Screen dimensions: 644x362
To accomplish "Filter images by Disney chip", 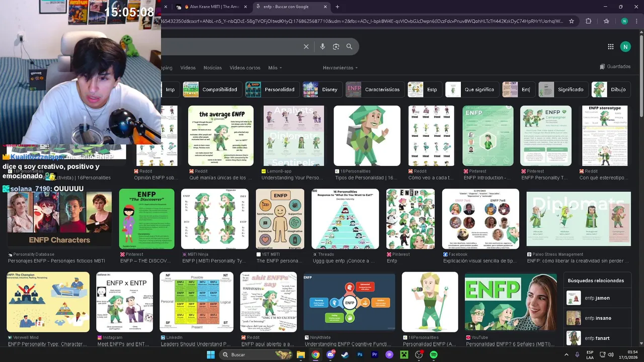I will click(321, 89).
